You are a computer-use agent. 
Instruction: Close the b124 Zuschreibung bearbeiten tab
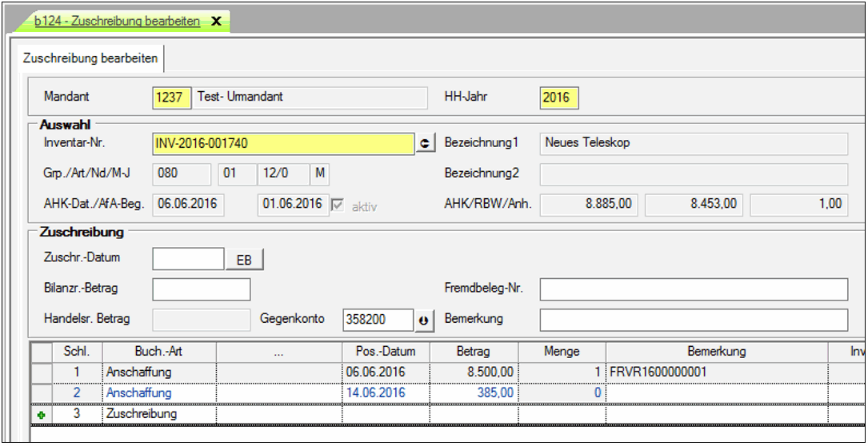point(216,22)
